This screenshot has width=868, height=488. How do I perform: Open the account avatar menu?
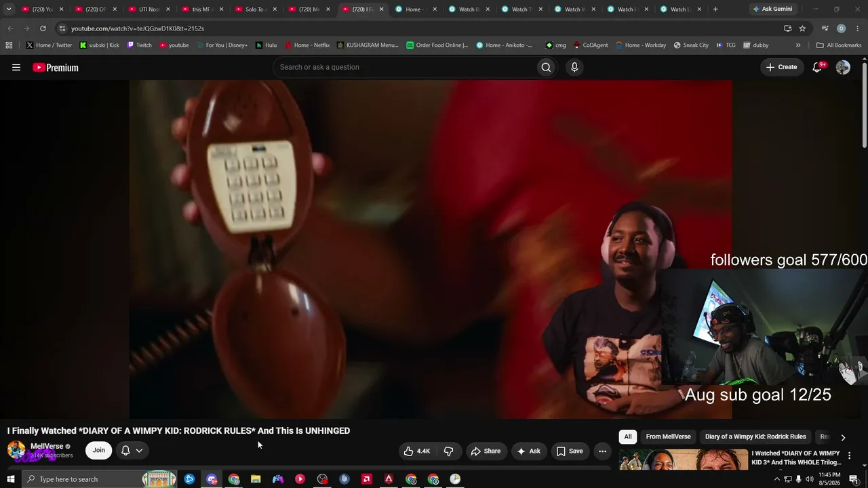(843, 67)
